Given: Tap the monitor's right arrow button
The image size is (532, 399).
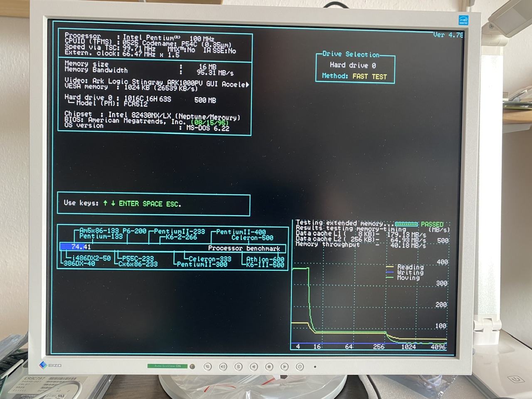Looking at the screenshot, I should pyautogui.click(x=284, y=367).
